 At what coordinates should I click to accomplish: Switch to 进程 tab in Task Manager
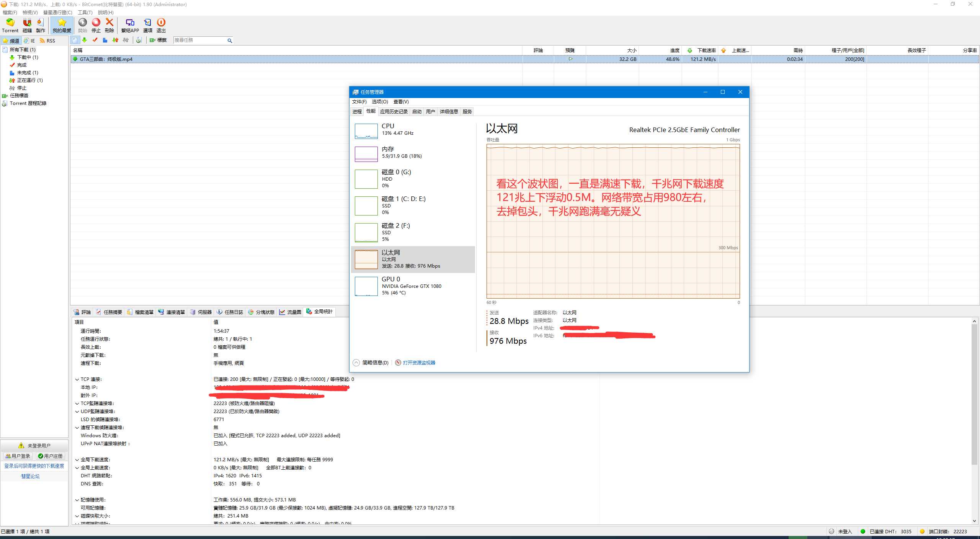tap(357, 111)
